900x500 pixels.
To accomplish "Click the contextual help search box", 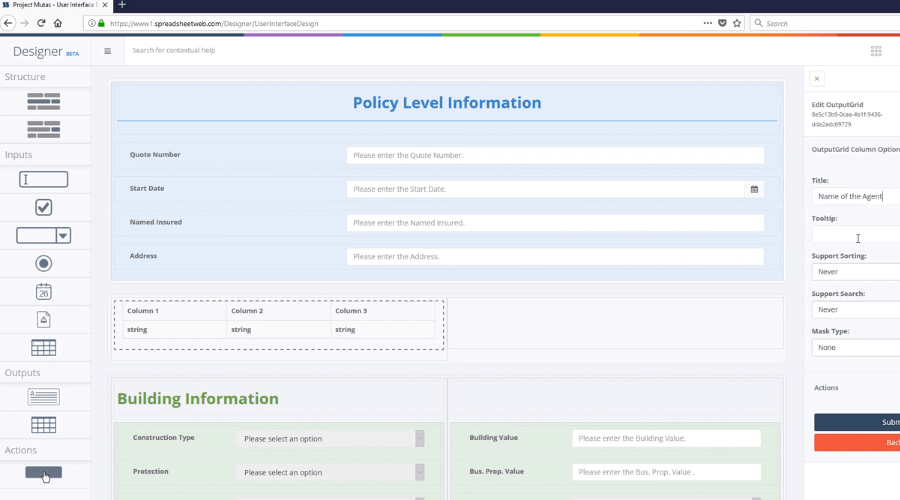I will coord(173,51).
